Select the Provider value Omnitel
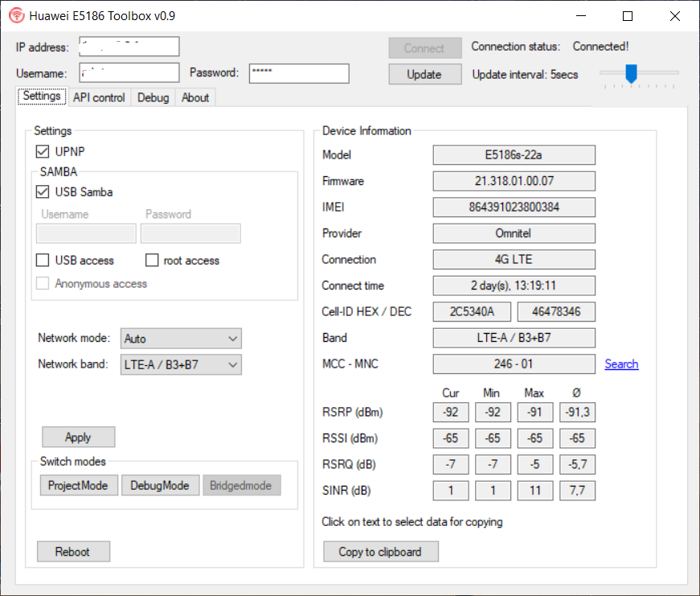700x596 pixels. (x=514, y=233)
